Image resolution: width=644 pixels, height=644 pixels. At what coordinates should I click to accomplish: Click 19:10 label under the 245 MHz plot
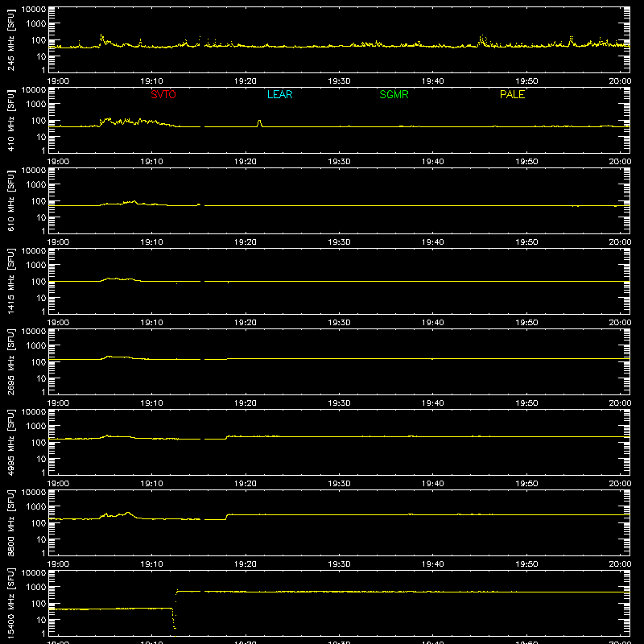tap(151, 81)
